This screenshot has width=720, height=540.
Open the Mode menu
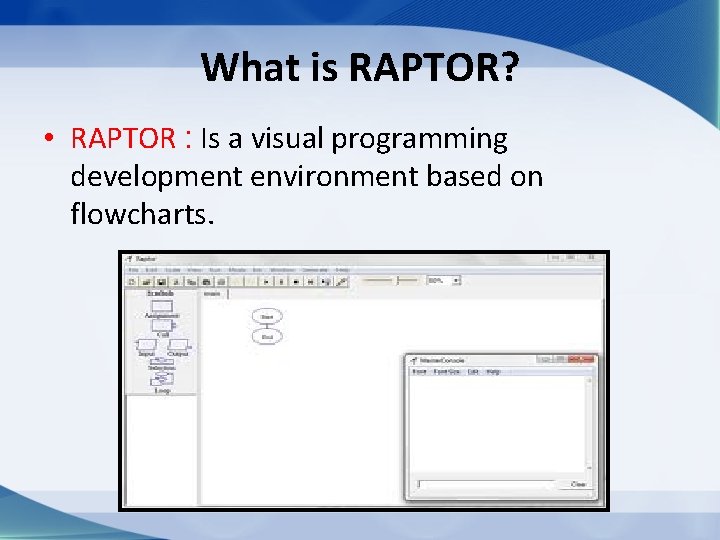tap(237, 270)
